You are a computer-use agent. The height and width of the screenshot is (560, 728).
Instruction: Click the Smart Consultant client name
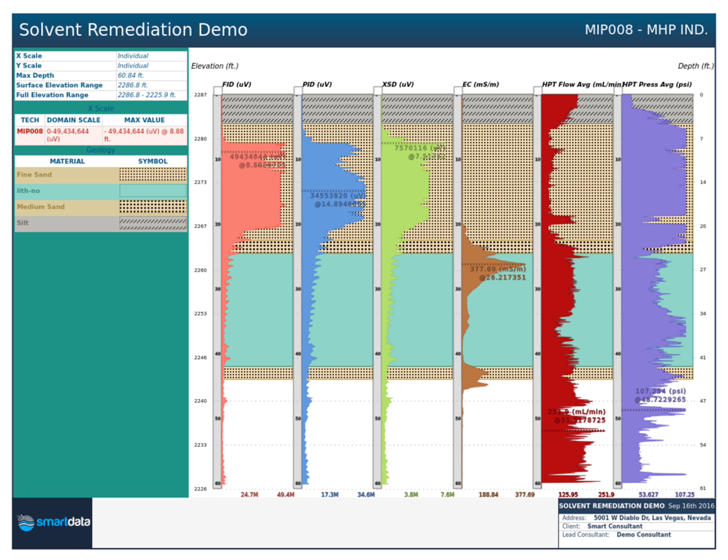615,526
